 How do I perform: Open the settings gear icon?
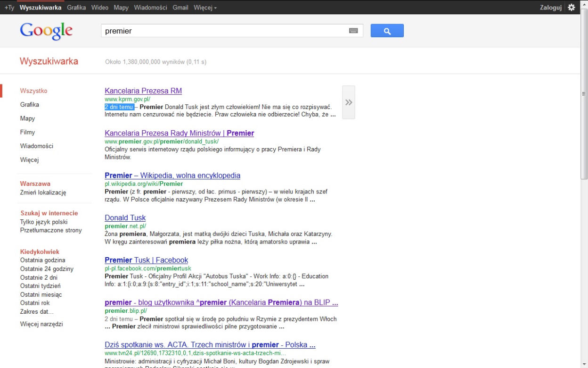pos(572,8)
